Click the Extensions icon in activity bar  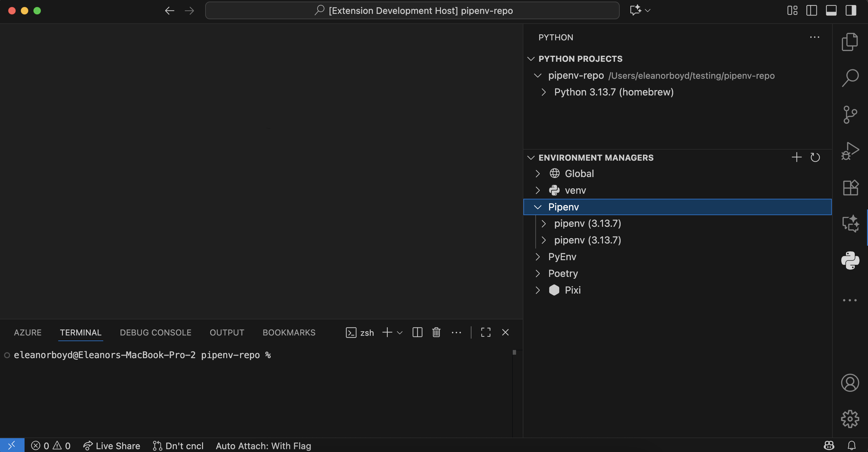(x=850, y=188)
